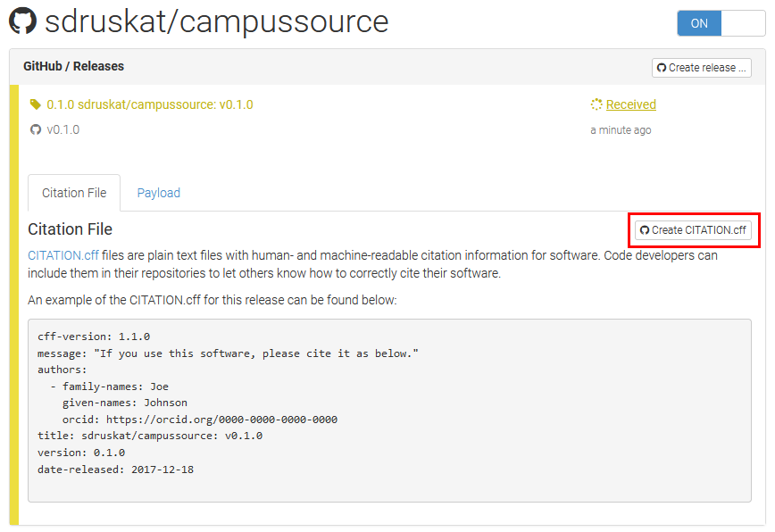Open the 0.1.0 sdruskat/campussource: v0.1.0 release link

pyautogui.click(x=150, y=104)
